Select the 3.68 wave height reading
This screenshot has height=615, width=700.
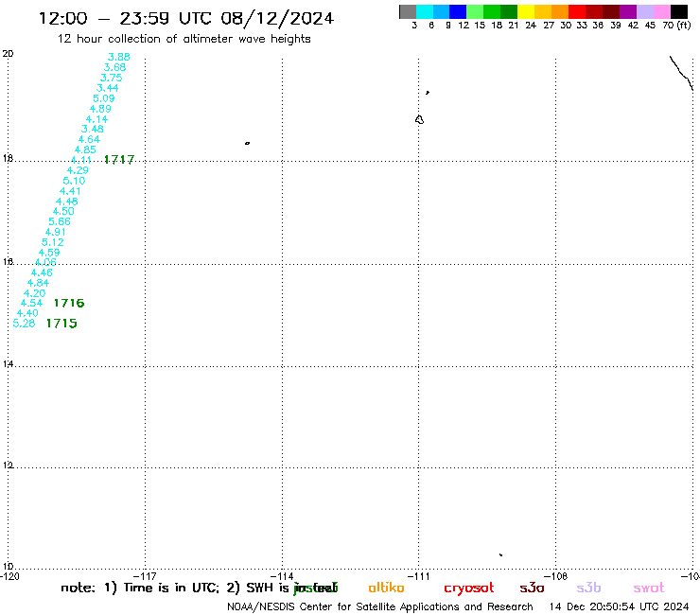(x=114, y=67)
